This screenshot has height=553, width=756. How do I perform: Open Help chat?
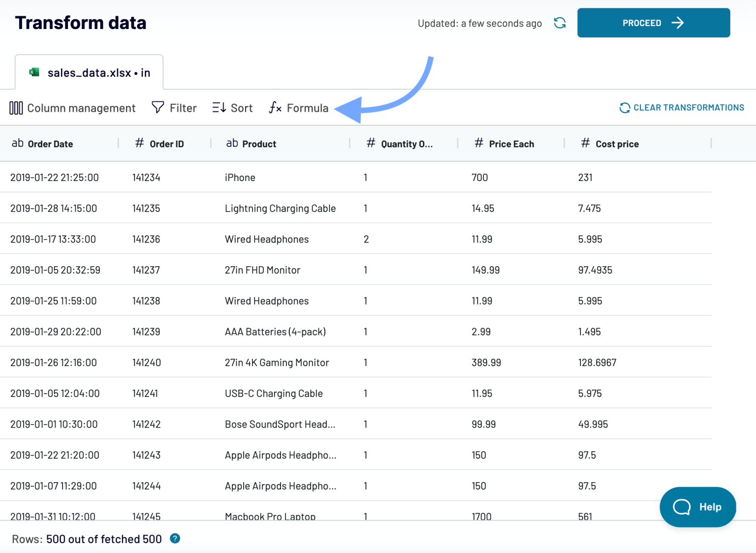[x=698, y=507]
